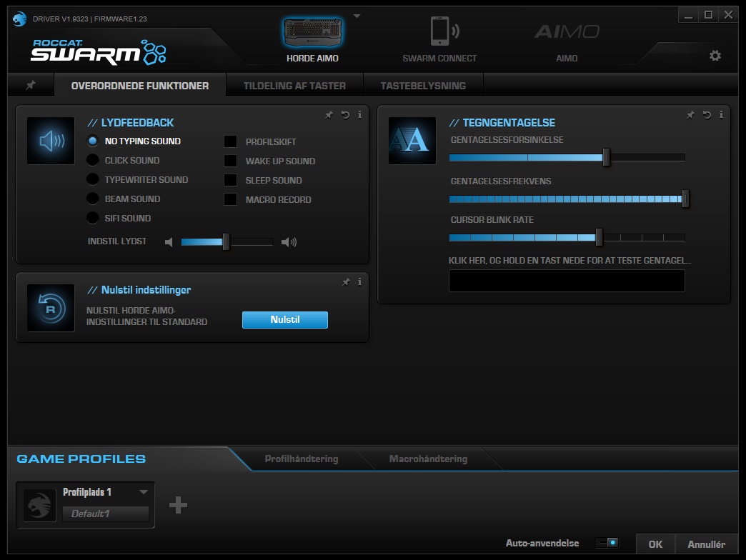
Task: Click the Annullér button
Action: 707,544
